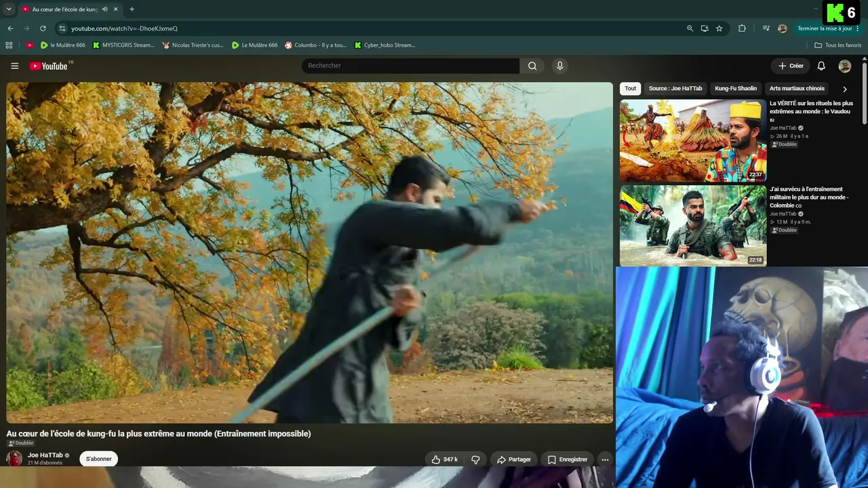
Task: Mute the tab using its speaker icon
Action: tap(104, 9)
